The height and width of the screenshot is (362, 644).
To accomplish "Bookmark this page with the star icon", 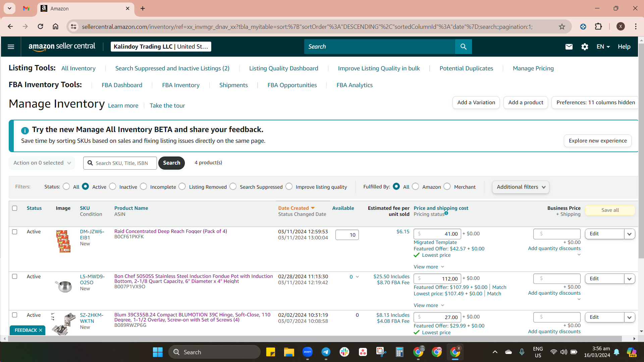I will pyautogui.click(x=562, y=26).
